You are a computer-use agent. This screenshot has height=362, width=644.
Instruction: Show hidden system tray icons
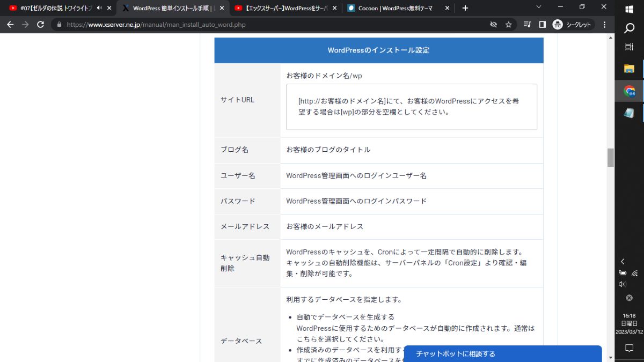pyautogui.click(x=623, y=262)
